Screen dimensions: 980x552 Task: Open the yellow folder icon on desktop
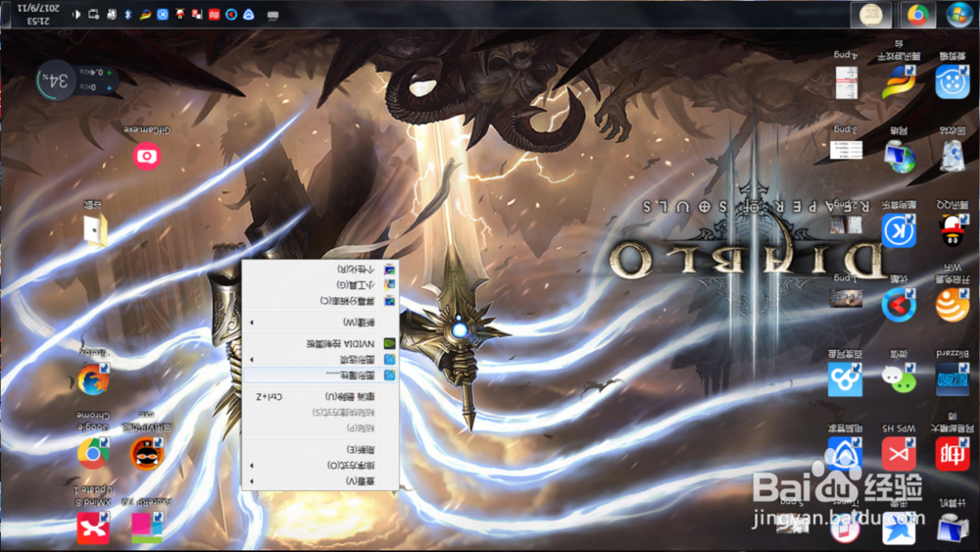[x=96, y=229]
